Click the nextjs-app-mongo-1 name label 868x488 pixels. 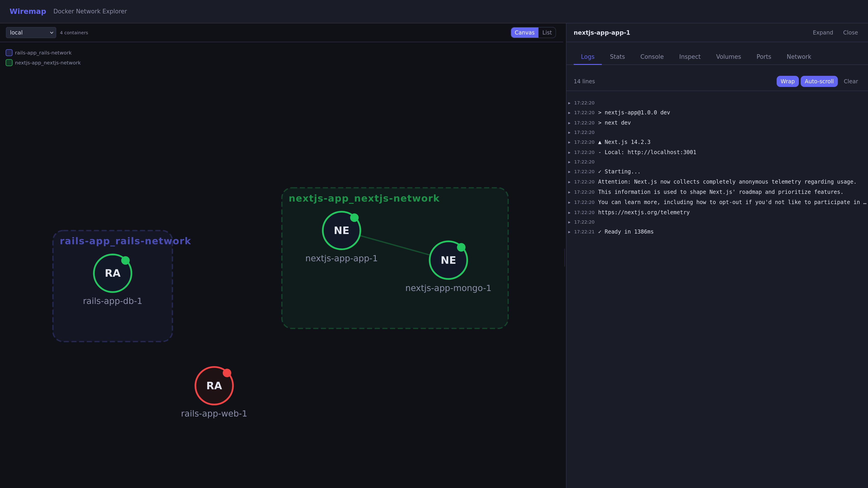click(x=448, y=288)
